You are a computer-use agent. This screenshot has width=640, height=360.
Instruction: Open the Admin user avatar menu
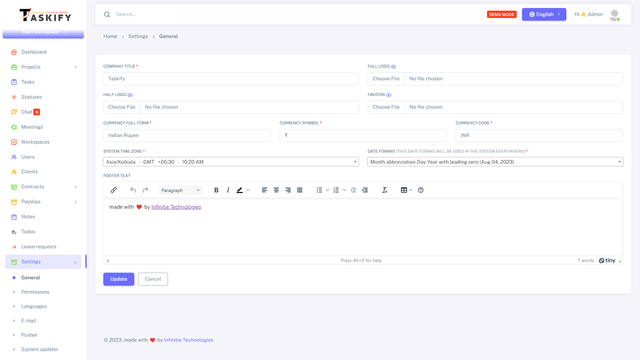pyautogui.click(x=614, y=15)
